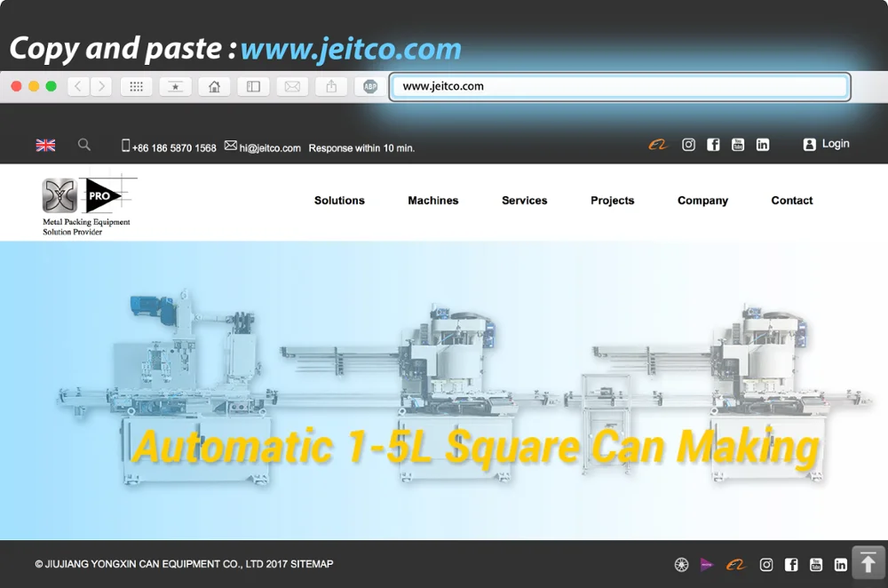Toggle the browser sidebar panel icon
Screen dimensions: 888x588
tap(253, 86)
